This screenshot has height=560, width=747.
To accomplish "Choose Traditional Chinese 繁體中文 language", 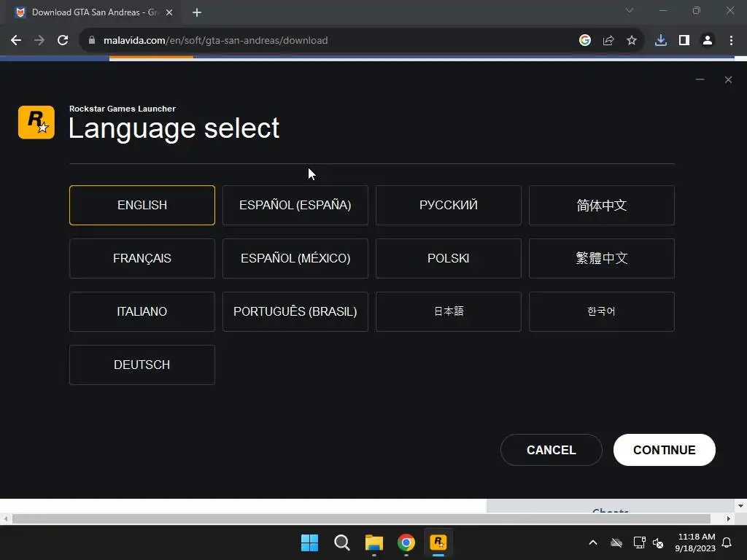I will (602, 259).
